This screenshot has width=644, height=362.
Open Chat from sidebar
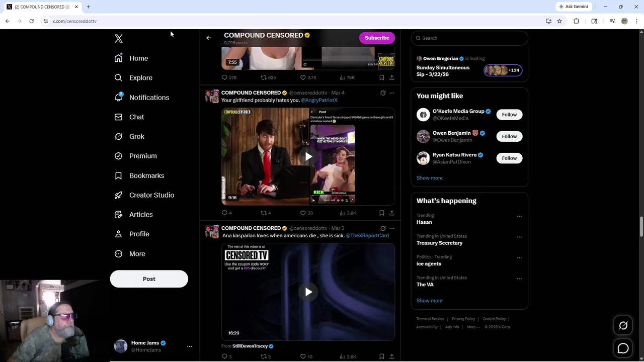pyautogui.click(x=129, y=117)
